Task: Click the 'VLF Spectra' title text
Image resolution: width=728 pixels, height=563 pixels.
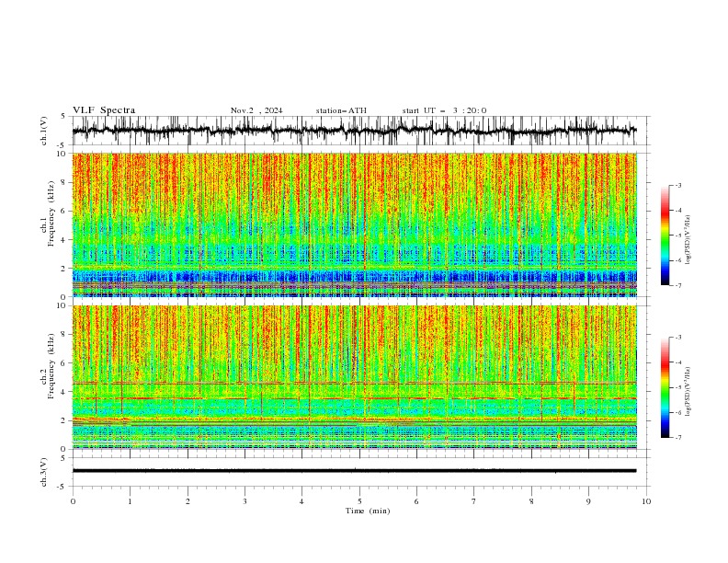Action: pyautogui.click(x=104, y=110)
